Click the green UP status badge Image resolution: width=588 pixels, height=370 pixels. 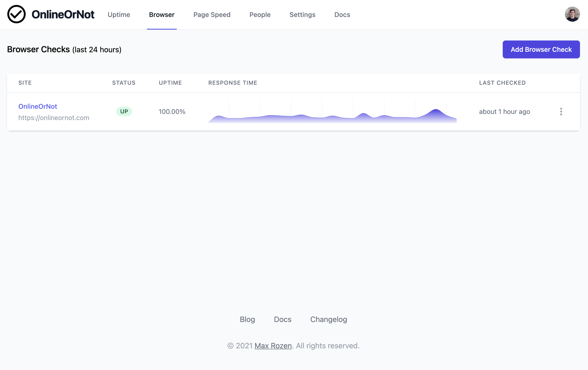[124, 112]
